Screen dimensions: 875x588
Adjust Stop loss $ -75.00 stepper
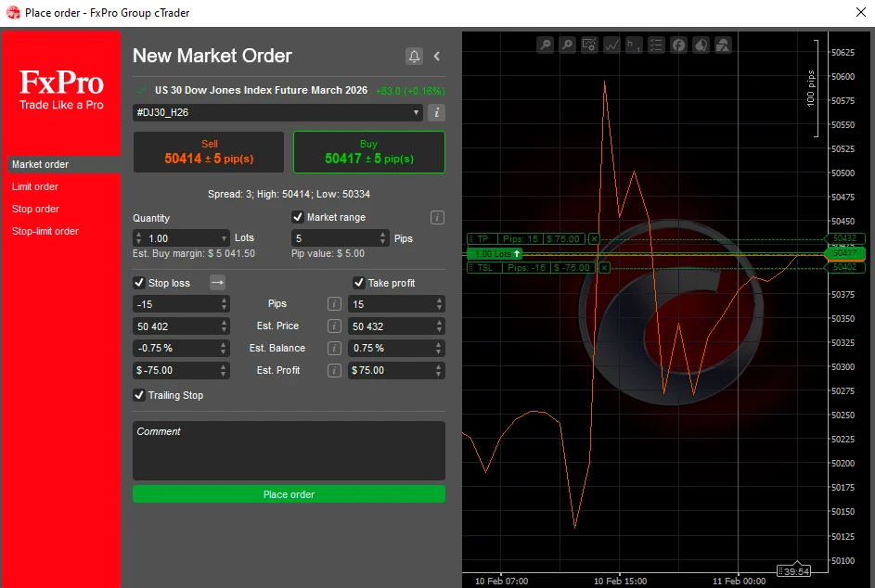point(224,370)
